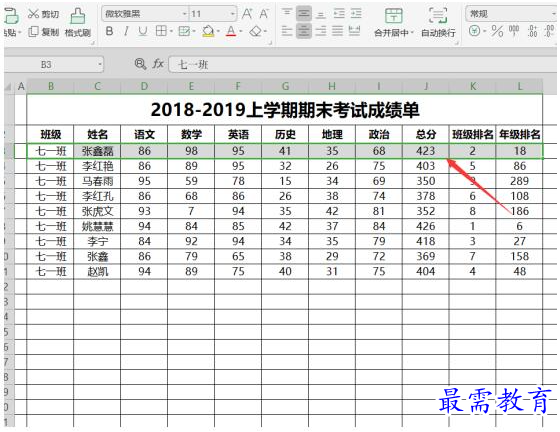Viewport: 560px width, 432px height.
Task: Click the percent style icon
Action: click(x=497, y=31)
